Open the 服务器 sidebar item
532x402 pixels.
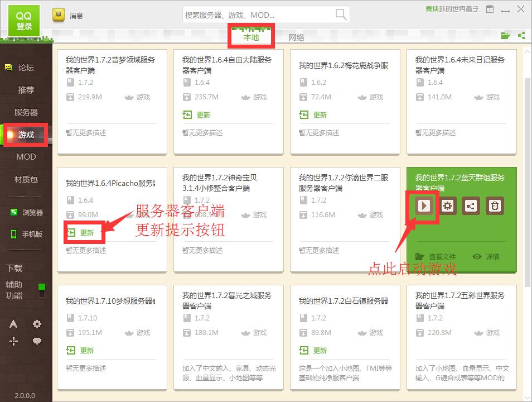tap(26, 112)
